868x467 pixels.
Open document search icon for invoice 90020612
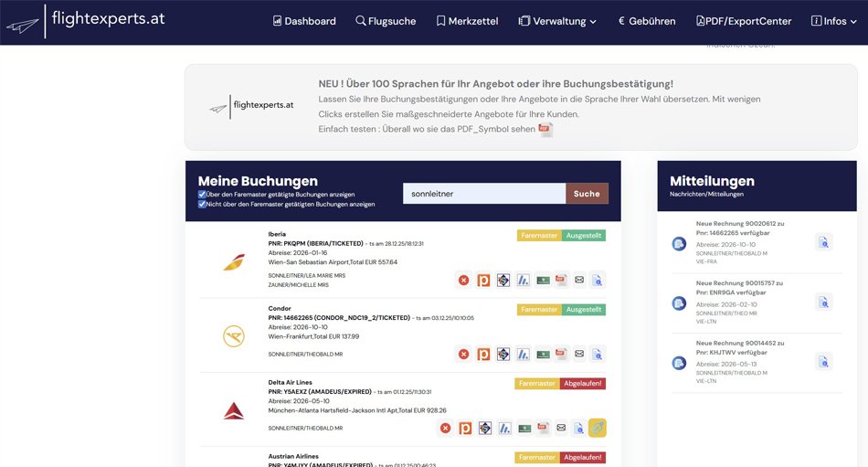tap(823, 242)
